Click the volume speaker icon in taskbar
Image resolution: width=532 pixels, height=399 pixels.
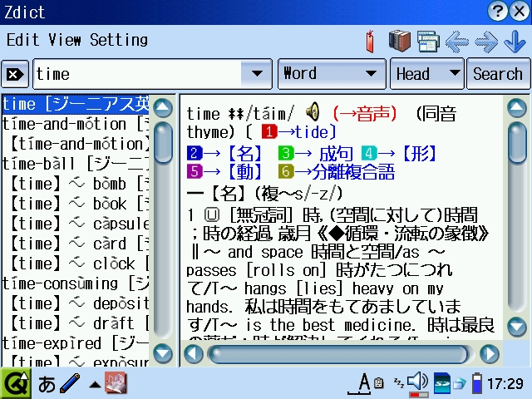[x=418, y=382]
